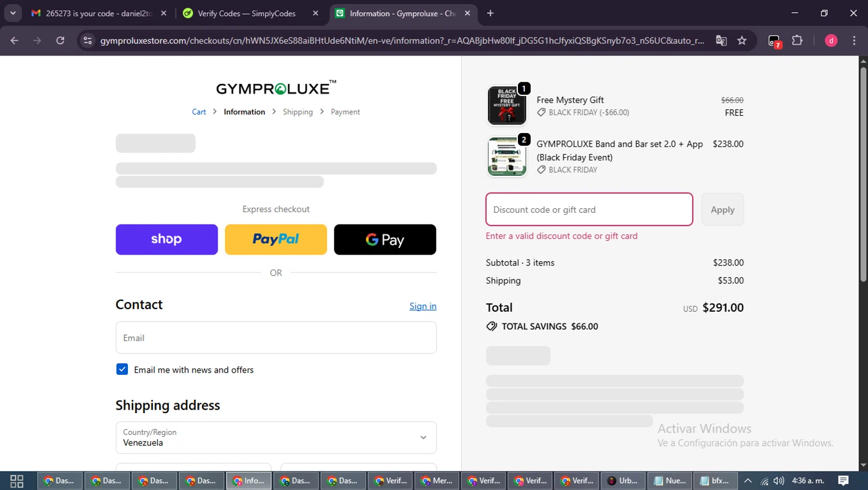Click the Free Mystery Gift thumbnail
Viewport: 868px width, 490px height.
pyautogui.click(x=507, y=105)
